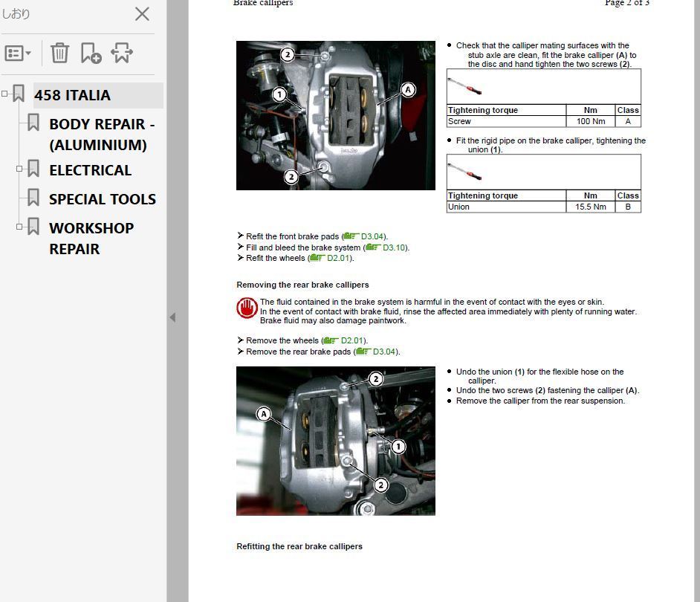Click 'Fit the rigid pipe on the brake calliper' bullet
This screenshot has height=602, width=700.
coord(551,145)
